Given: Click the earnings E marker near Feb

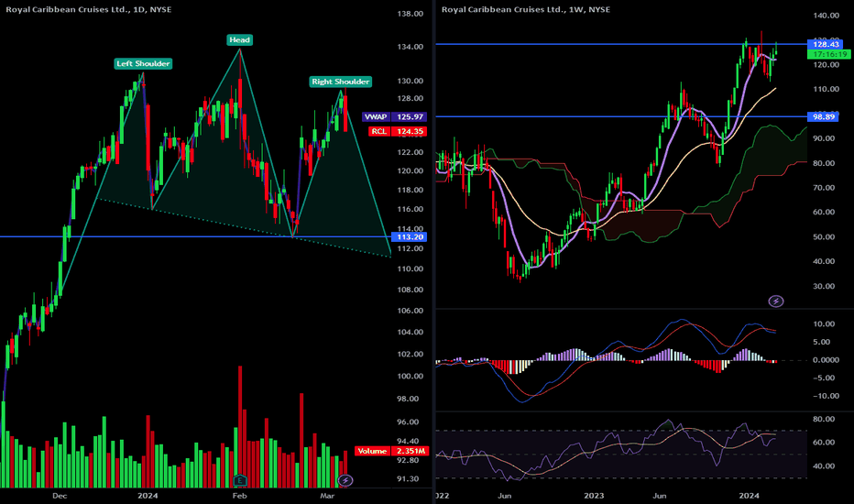Looking at the screenshot, I should tap(240, 480).
